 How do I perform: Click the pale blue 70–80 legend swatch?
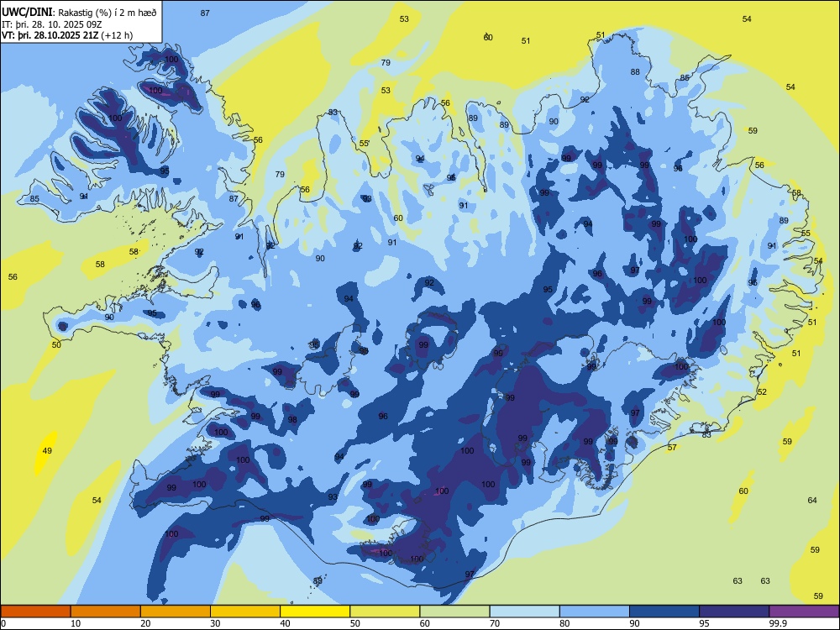[x=524, y=612]
